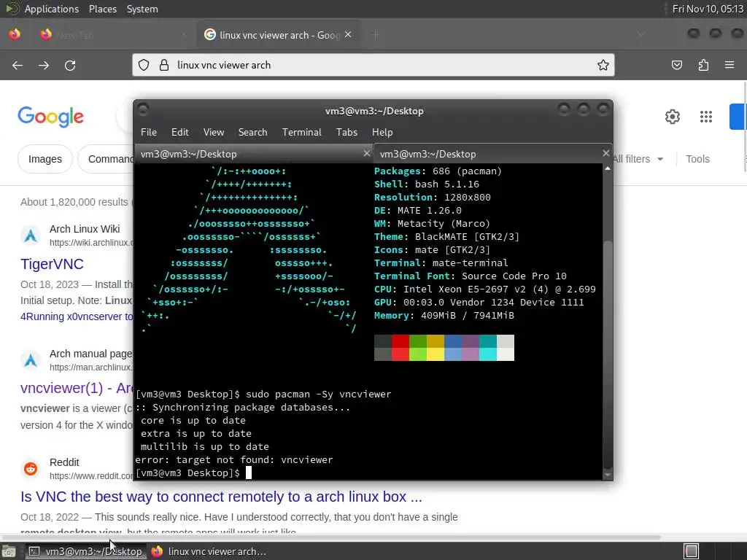Close second terminal tab vm3@vm3:~/Desktop
This screenshot has height=560, width=747.
[x=605, y=153]
